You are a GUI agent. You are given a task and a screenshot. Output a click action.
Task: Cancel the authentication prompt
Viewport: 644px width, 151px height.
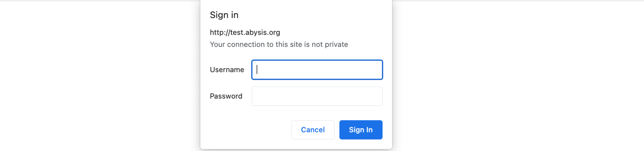coord(313,130)
